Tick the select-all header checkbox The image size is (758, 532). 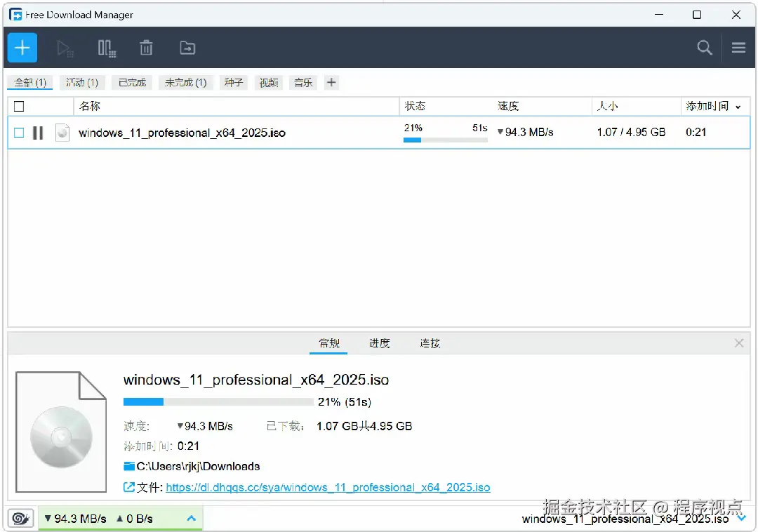pyautogui.click(x=19, y=106)
